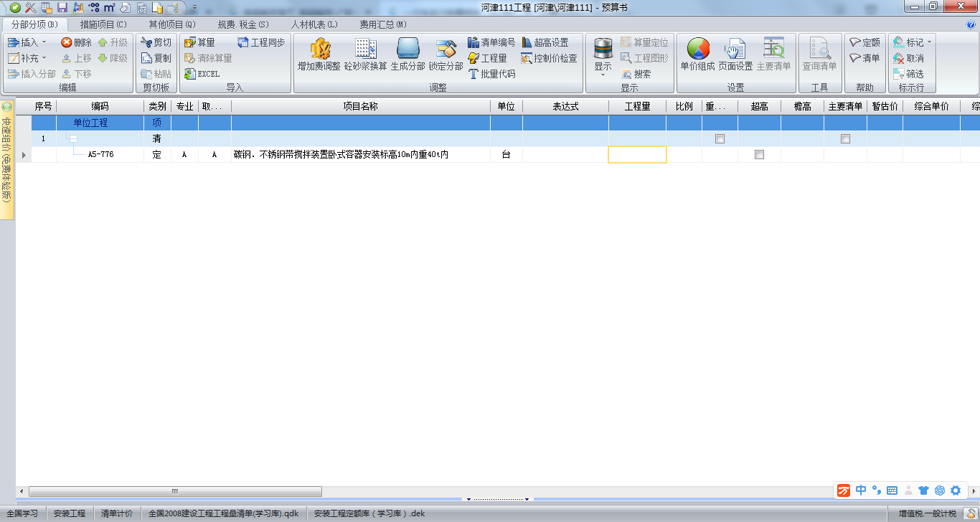
Task: Click the selected 工程量 cell for A5-776
Action: [x=637, y=154]
